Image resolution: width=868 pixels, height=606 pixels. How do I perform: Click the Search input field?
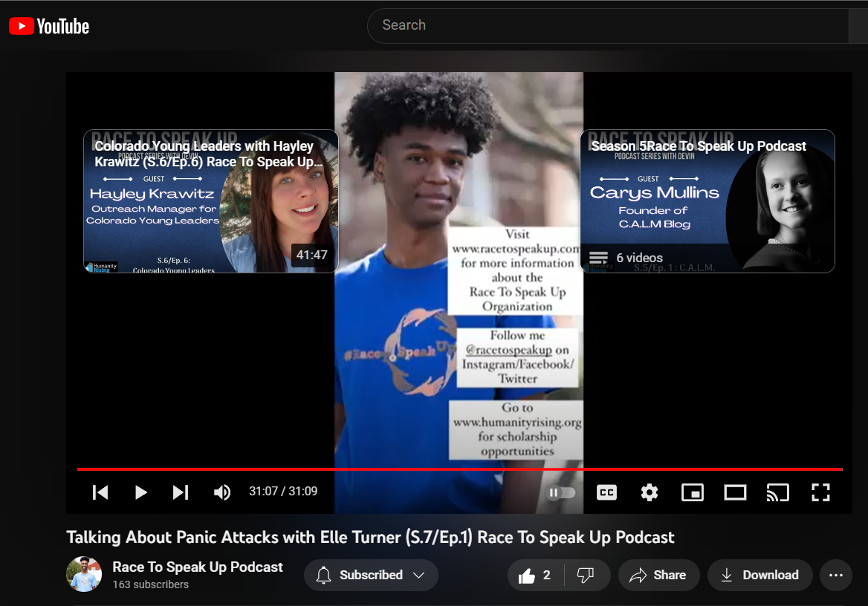pos(608,25)
